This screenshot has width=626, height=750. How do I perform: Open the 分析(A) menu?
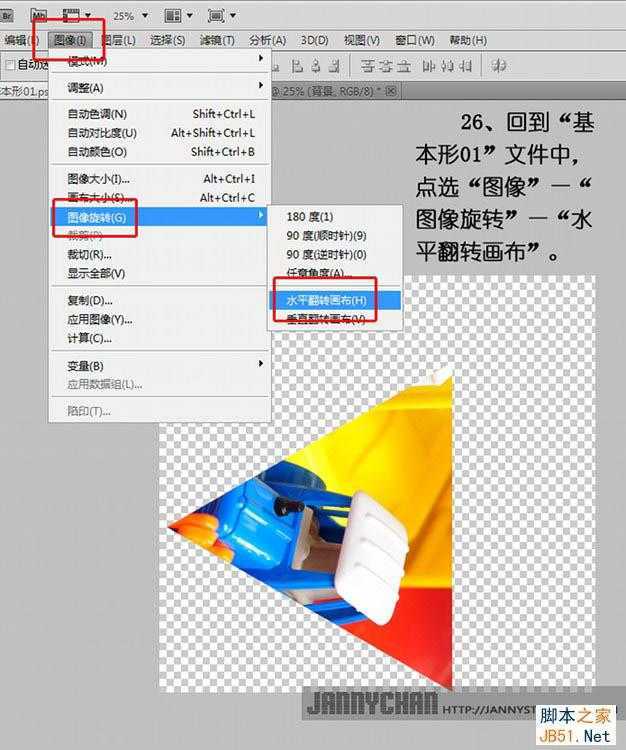[x=267, y=40]
